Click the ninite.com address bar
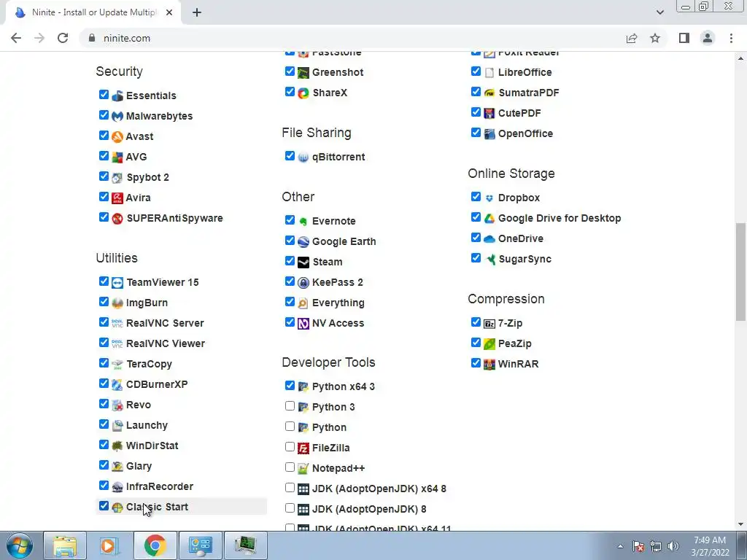This screenshot has width=747, height=560. (x=352, y=38)
